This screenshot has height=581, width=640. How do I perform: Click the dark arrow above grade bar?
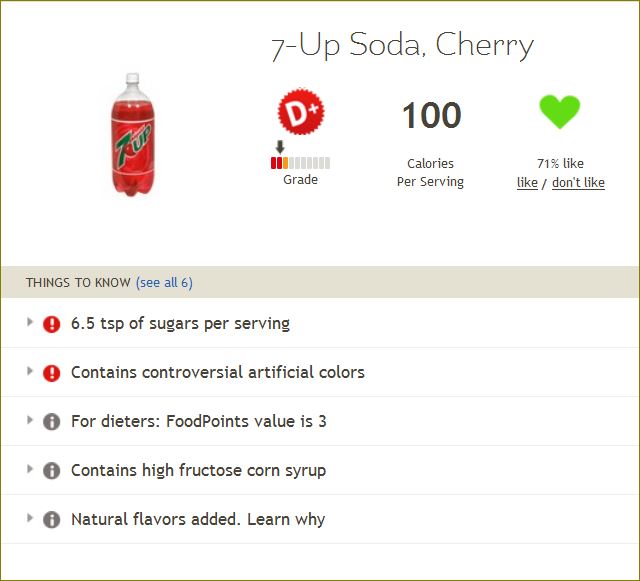pyautogui.click(x=280, y=147)
